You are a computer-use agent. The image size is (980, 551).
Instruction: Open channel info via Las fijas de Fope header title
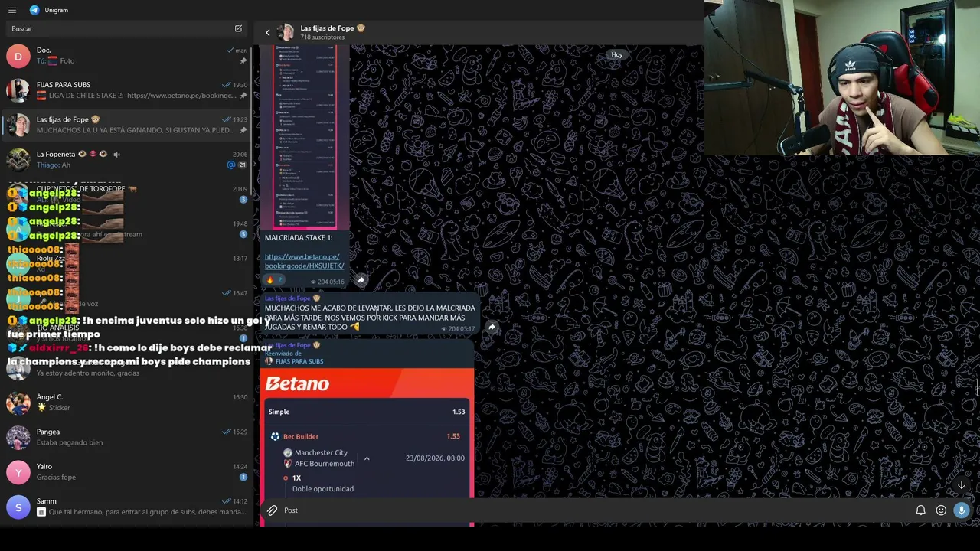[x=332, y=28]
